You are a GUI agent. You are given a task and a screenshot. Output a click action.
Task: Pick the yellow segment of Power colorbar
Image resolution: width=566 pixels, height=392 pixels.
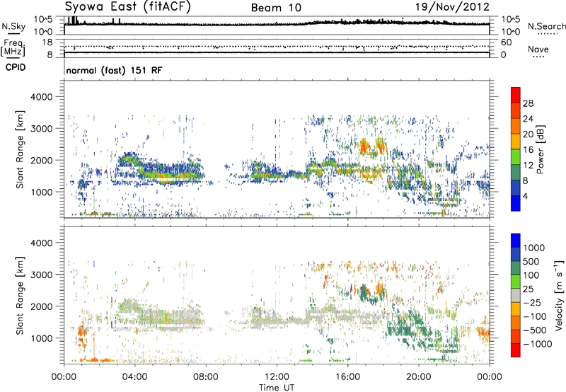516,142
